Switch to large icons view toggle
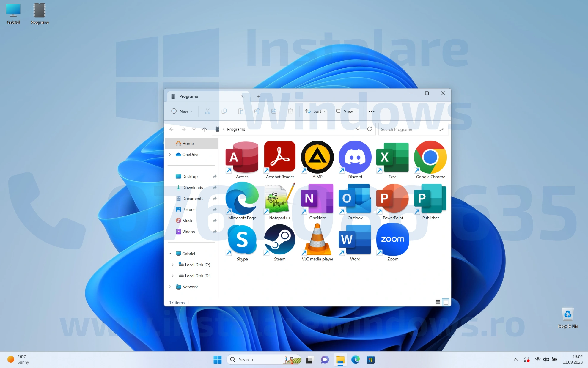Screen dimensions: 588x368 446,302
